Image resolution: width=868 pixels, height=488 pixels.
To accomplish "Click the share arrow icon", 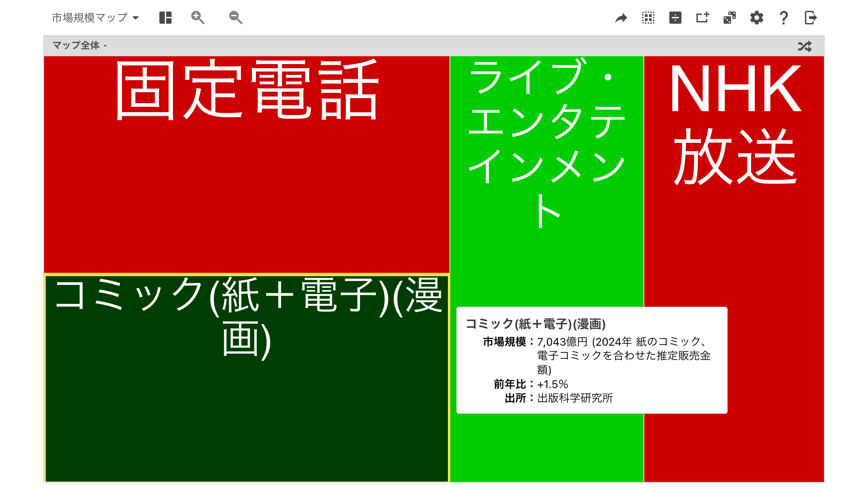I will pos(621,18).
